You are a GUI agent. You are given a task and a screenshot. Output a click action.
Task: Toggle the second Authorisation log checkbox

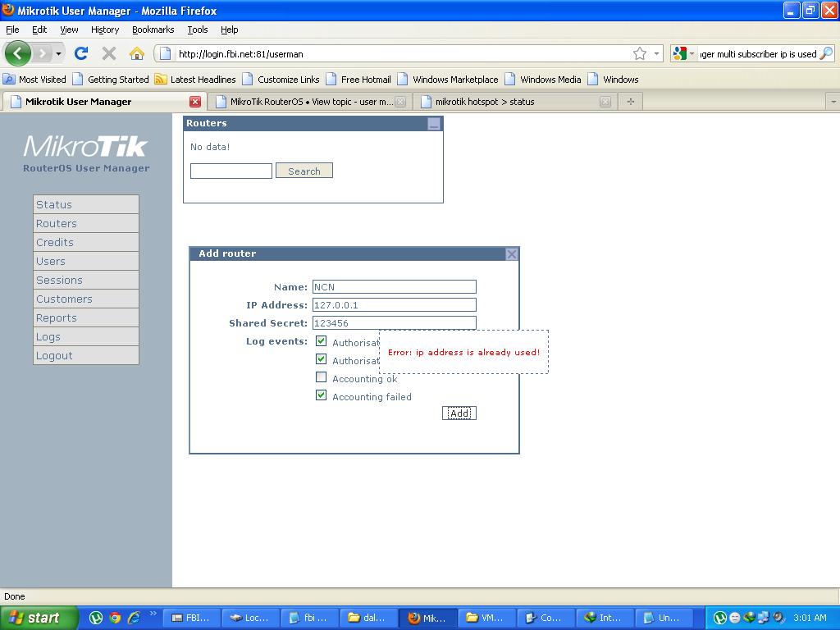pos(321,359)
